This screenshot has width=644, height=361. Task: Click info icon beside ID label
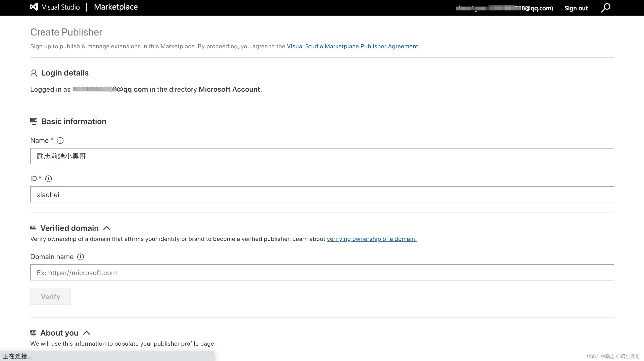[x=48, y=179]
